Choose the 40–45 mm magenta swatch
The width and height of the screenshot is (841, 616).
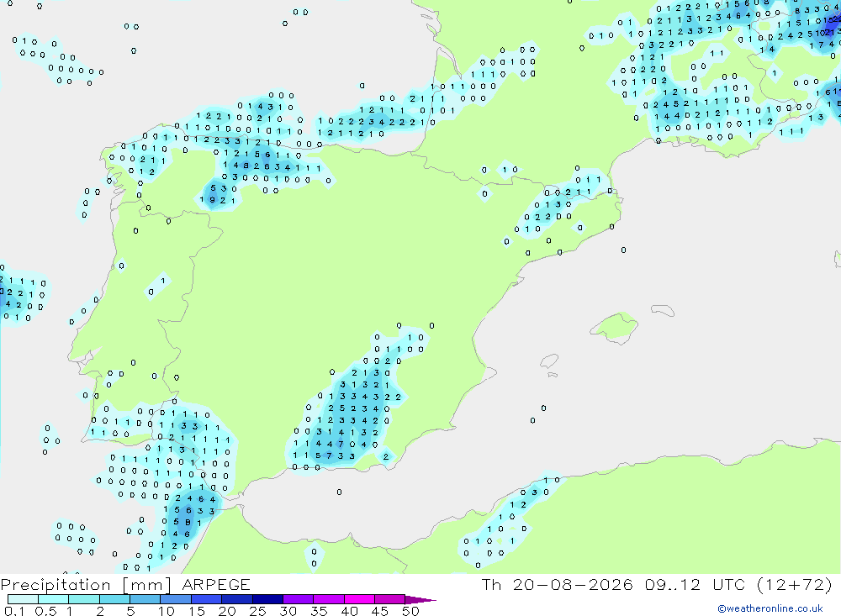(x=359, y=599)
